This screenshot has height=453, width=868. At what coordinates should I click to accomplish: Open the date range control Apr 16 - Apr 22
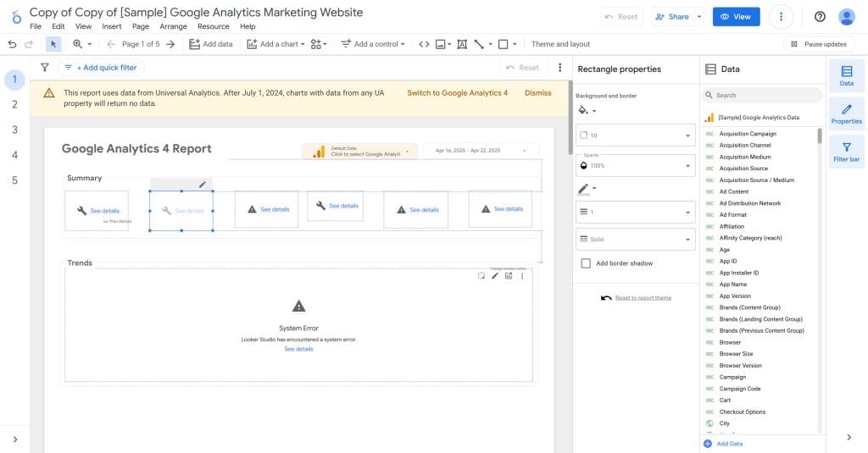tap(481, 151)
